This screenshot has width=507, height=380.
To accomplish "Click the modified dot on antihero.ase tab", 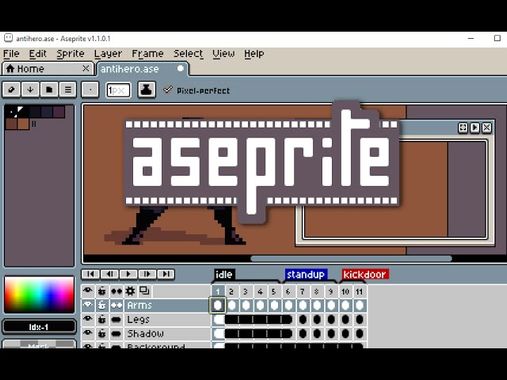I will pyautogui.click(x=180, y=68).
